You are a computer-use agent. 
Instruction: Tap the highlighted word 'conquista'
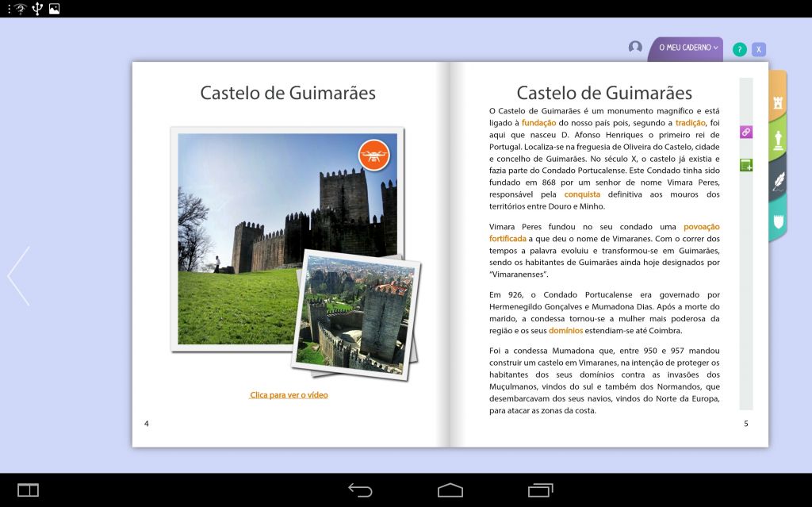582,194
